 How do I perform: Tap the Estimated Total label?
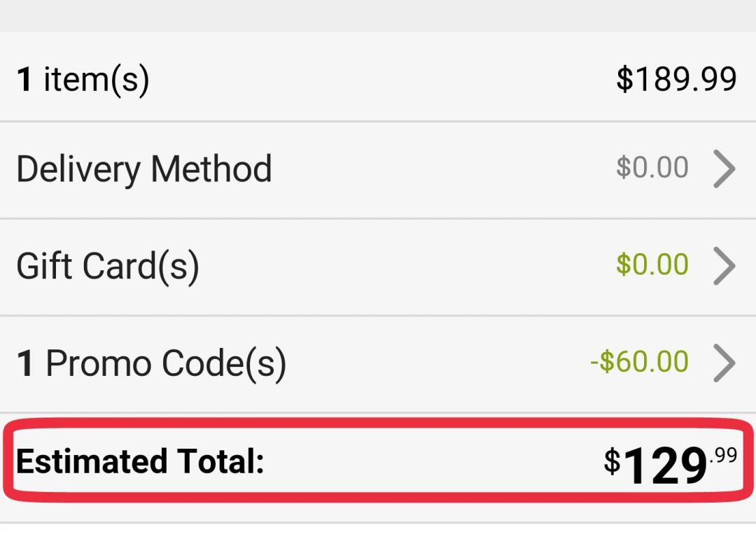(x=140, y=462)
